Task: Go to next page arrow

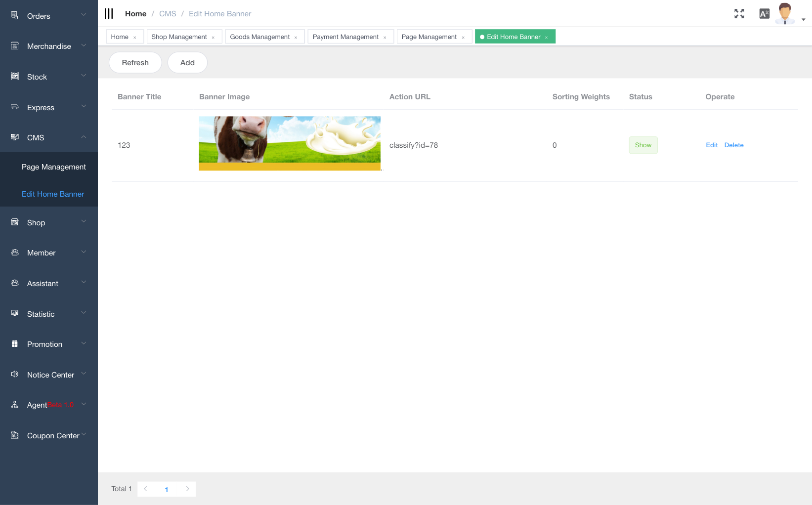Action: point(187,489)
